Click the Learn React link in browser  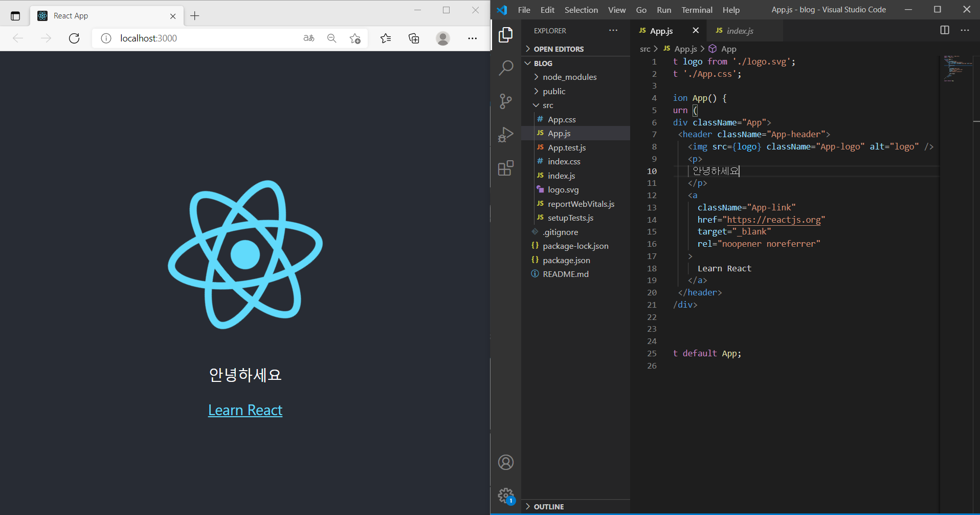tap(245, 410)
